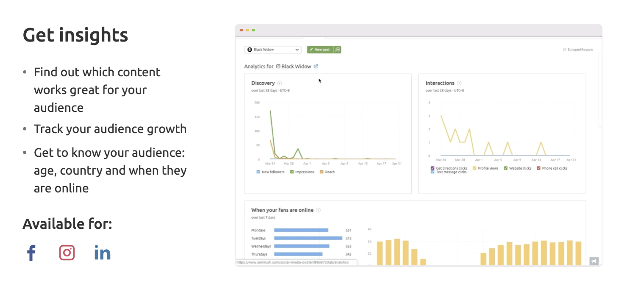Click the green maximize dot of browser window
The image size is (644, 284).
coord(253,30)
